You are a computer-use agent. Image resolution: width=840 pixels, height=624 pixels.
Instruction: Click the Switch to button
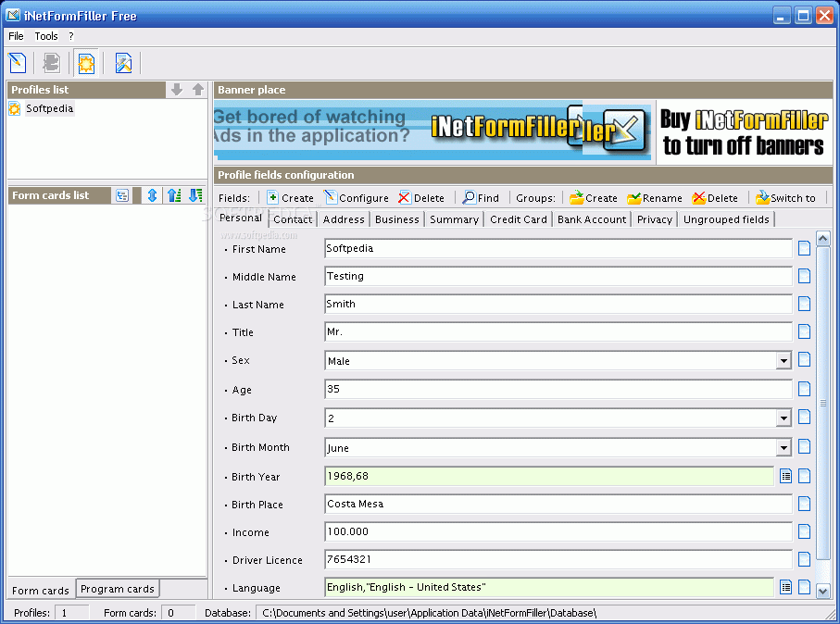[785, 198]
